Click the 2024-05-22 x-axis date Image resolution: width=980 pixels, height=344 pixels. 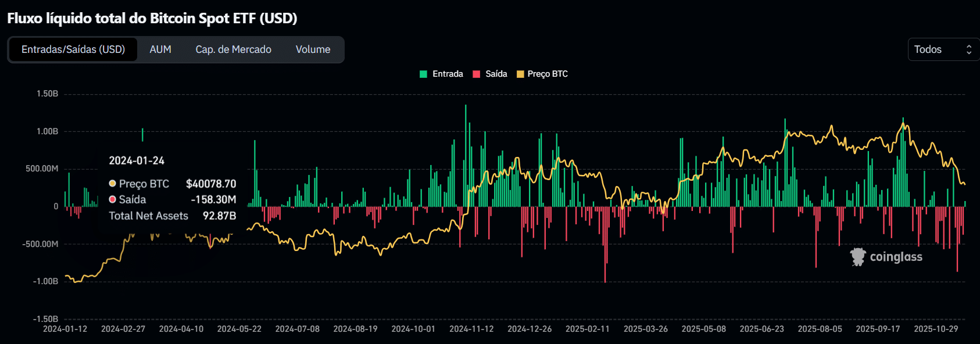pyautogui.click(x=239, y=329)
